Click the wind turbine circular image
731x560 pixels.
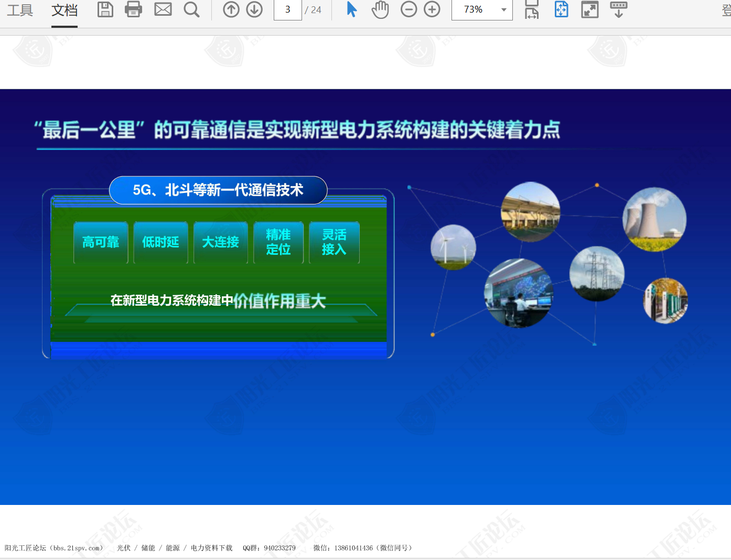point(453,247)
